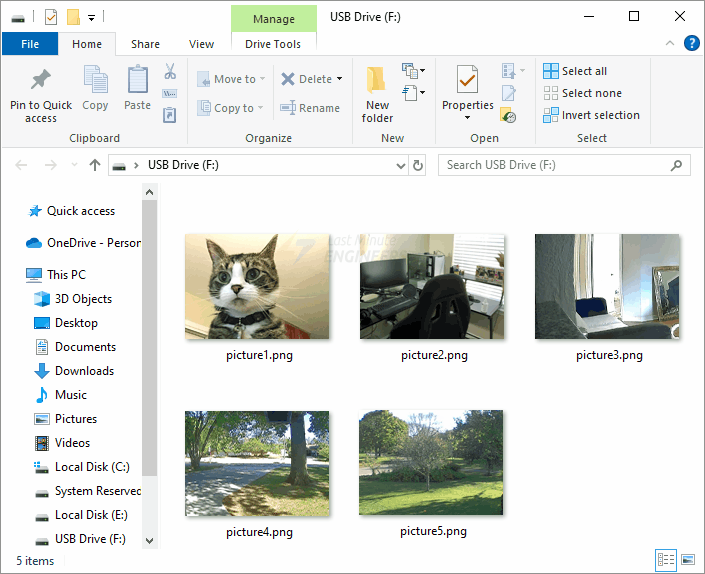This screenshot has height=574, width=705.
Task: Click the Up arrow navigation icon
Action: pos(95,165)
